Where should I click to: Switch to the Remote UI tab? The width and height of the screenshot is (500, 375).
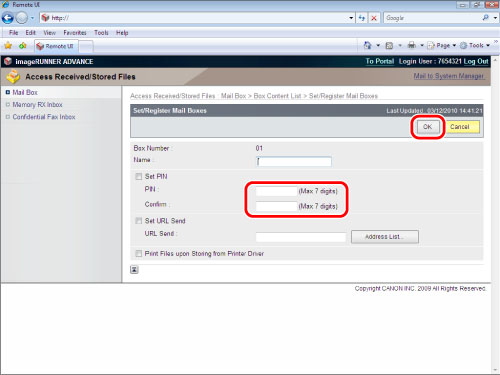(56, 46)
